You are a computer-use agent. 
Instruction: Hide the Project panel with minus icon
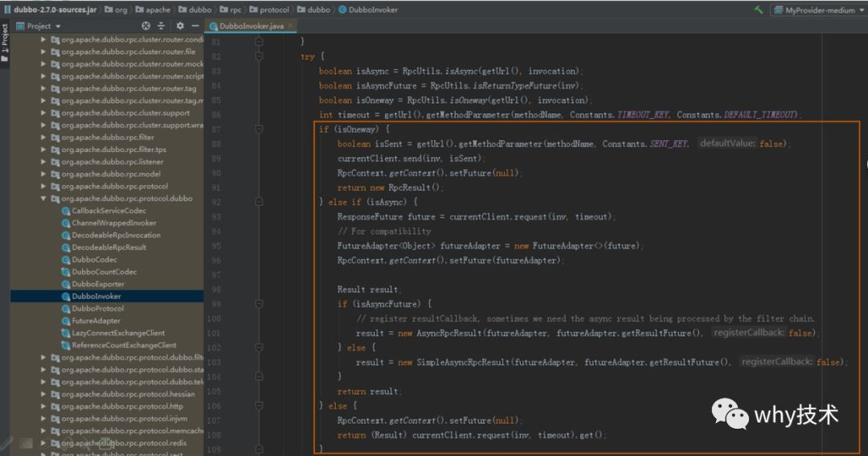pyautogui.click(x=195, y=26)
